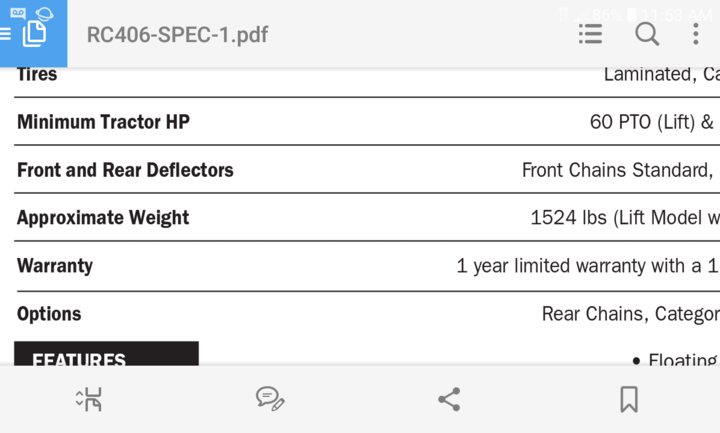Tap the RC406-SPEC-1.pdf file title
720x433 pixels.
point(177,34)
